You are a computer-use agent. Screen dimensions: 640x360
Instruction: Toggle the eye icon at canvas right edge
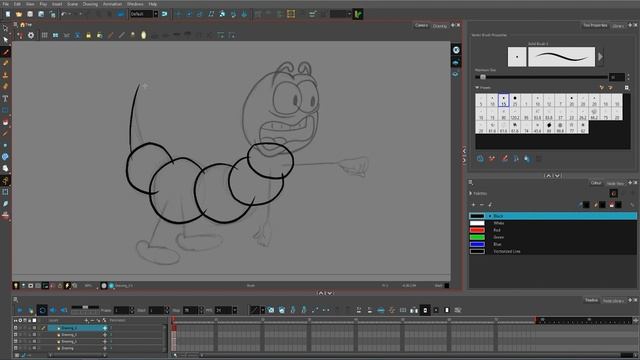(x=456, y=74)
